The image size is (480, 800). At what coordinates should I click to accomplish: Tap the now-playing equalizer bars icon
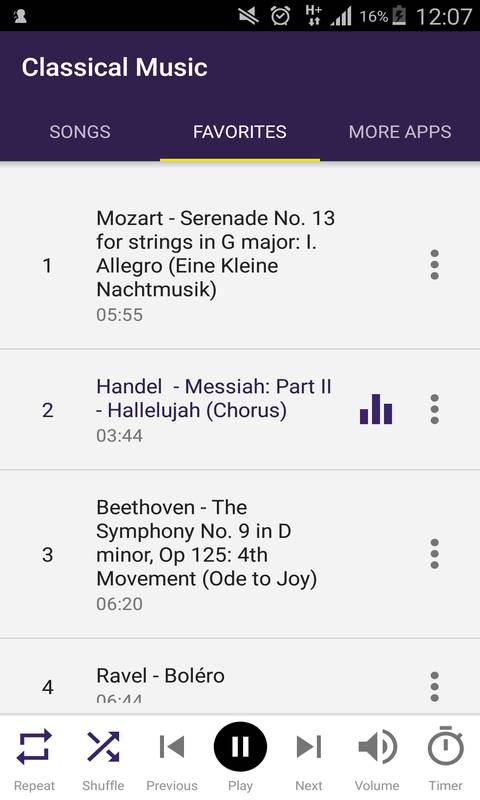[x=376, y=409]
